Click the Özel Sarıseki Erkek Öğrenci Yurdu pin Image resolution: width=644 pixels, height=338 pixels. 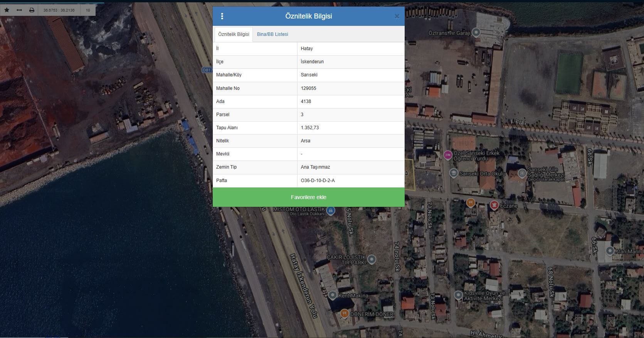447,155
